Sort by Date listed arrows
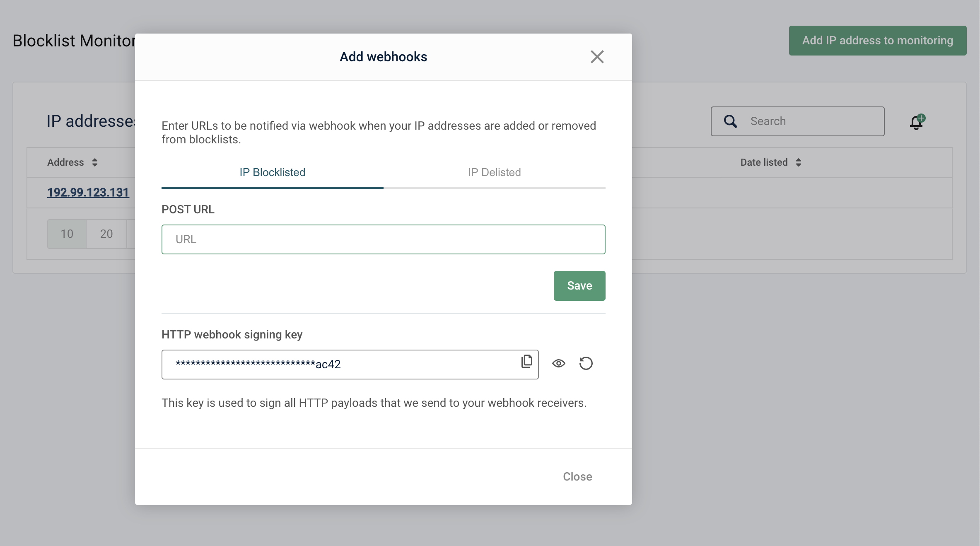Image resolution: width=980 pixels, height=546 pixels. click(x=798, y=162)
